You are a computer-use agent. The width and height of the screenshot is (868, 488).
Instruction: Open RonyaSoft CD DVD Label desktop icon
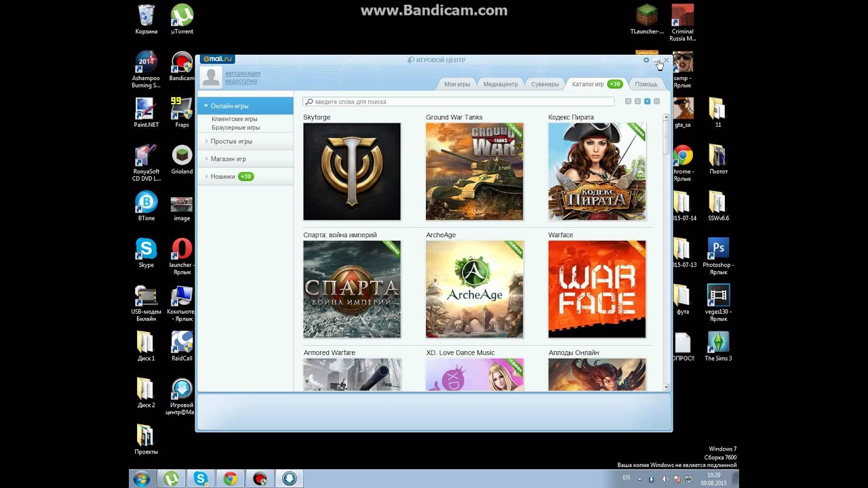(146, 163)
